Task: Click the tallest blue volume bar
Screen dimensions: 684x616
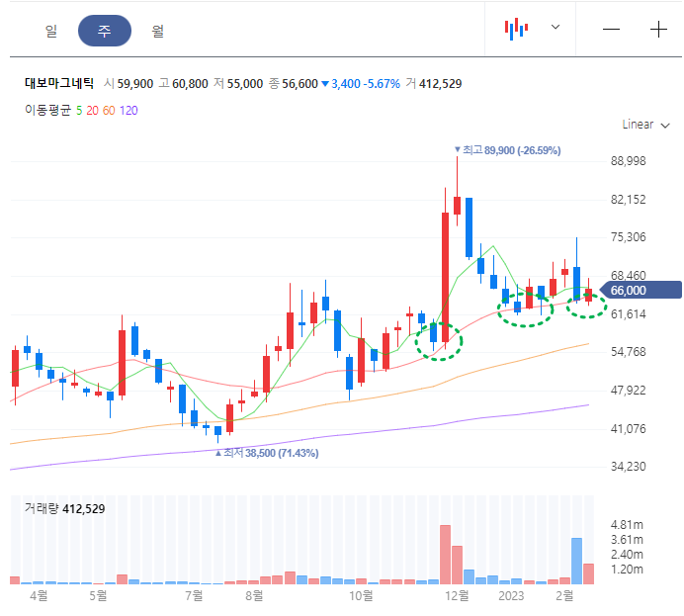Action: point(576,561)
